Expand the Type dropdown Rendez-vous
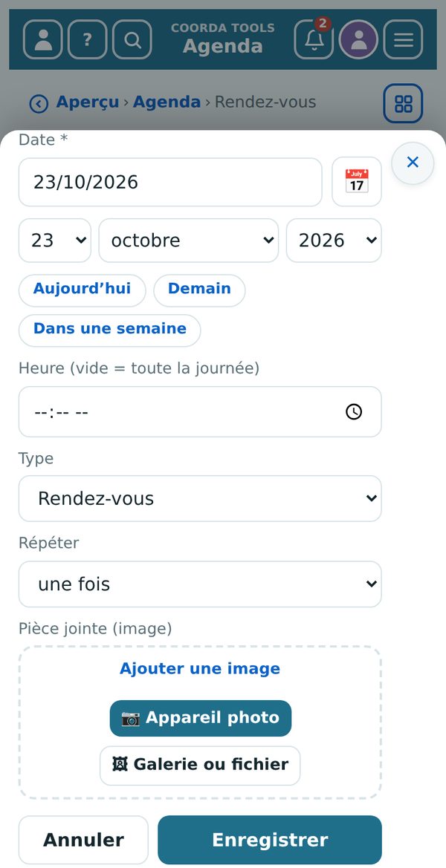 pos(200,498)
